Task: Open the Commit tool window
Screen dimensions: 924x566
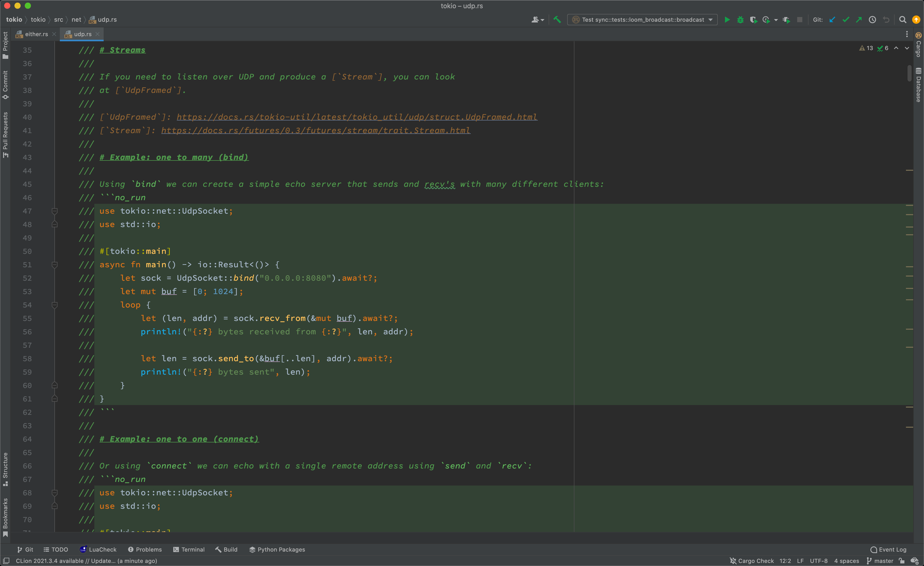Action: (5, 85)
